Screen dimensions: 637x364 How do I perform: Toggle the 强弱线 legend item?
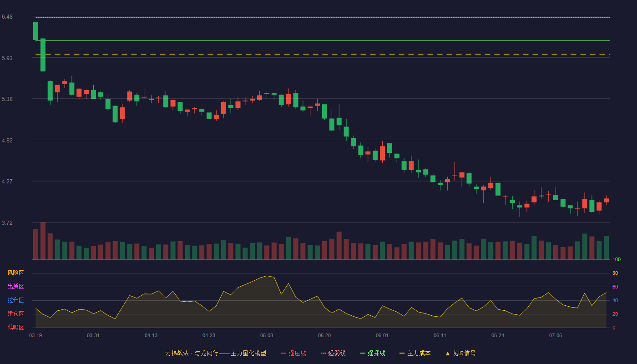(333, 353)
